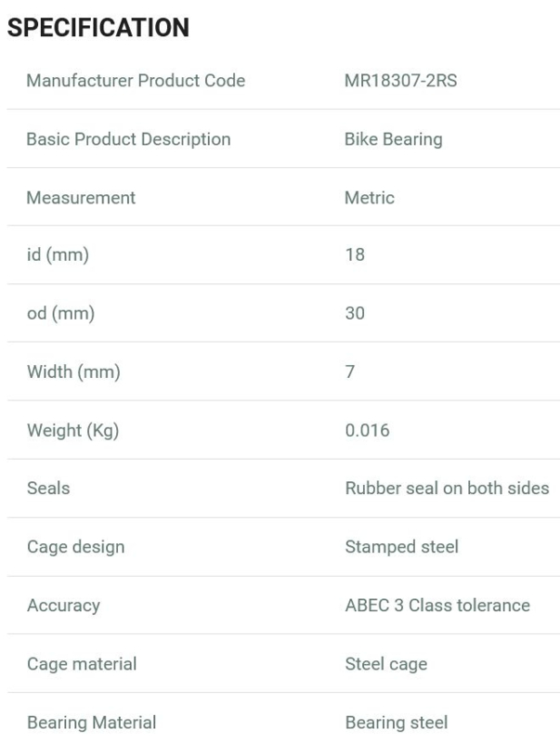This screenshot has width=560, height=743.
Task: Select the Basic Product Description label
Action: 129,139
